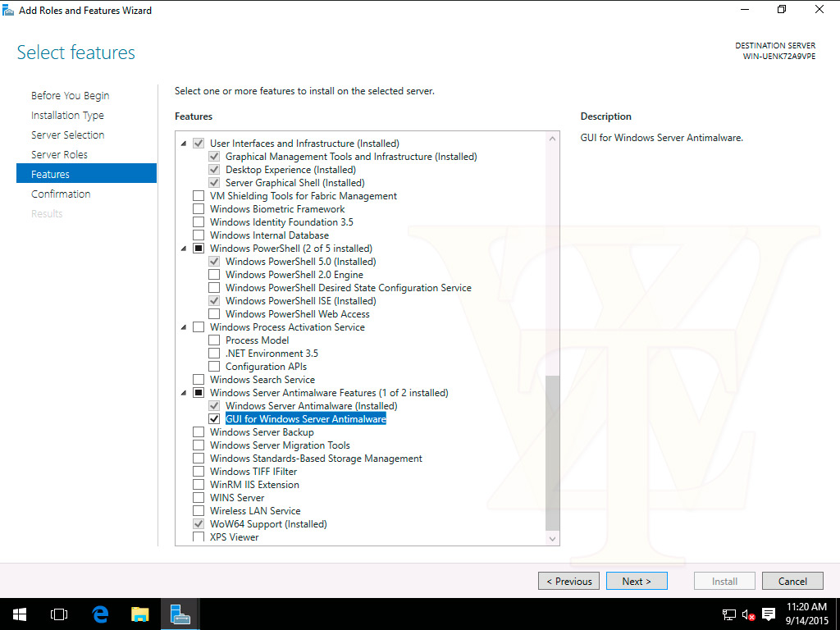This screenshot has width=840, height=630.
Task: Click the muted volume tray icon
Action: 748,614
